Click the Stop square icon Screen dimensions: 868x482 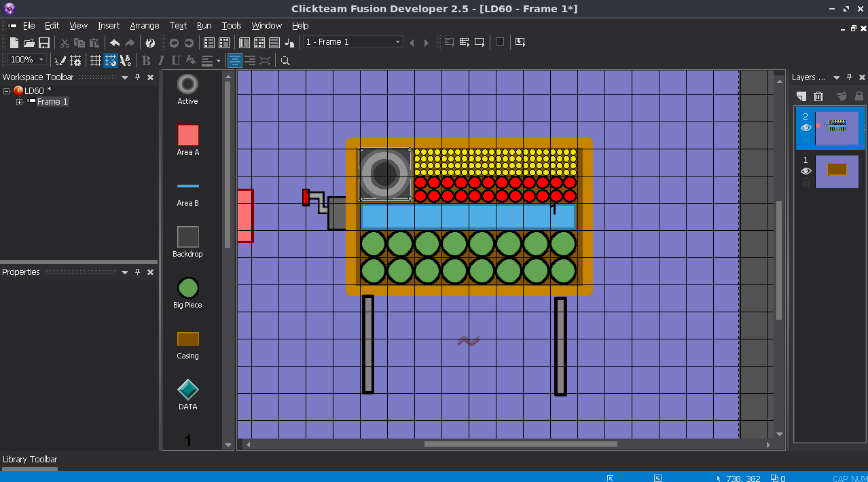(x=500, y=42)
